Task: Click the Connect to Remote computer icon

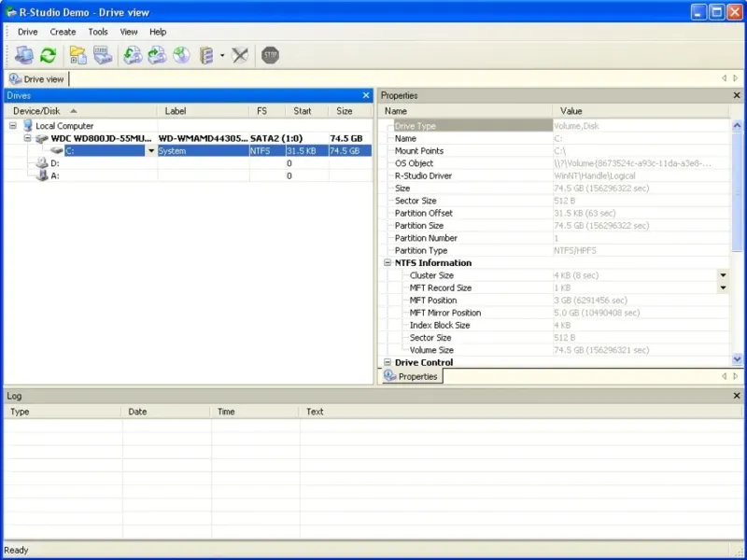Action: (23, 56)
